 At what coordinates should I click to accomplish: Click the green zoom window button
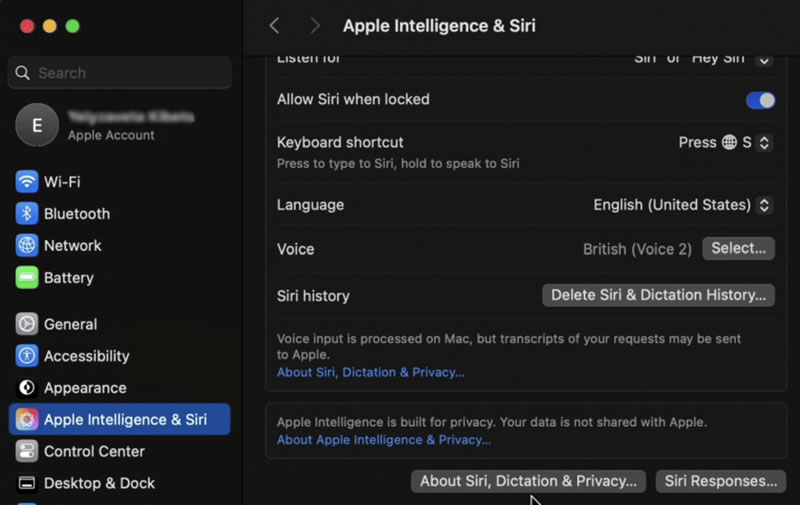[x=72, y=26]
